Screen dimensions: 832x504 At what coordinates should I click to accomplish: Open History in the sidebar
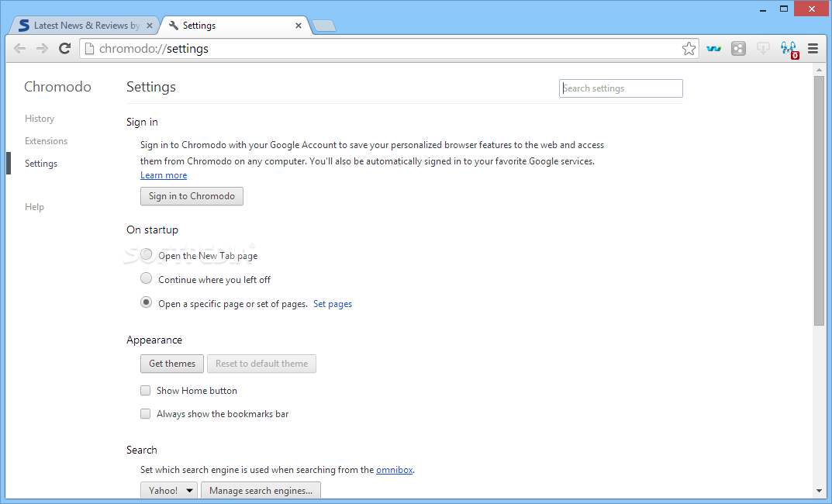click(40, 119)
